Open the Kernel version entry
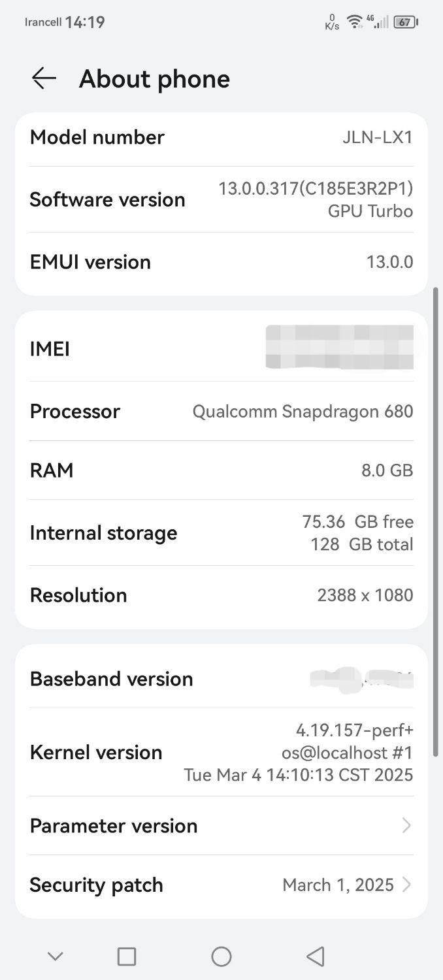The height and width of the screenshot is (980, 443). tap(221, 752)
